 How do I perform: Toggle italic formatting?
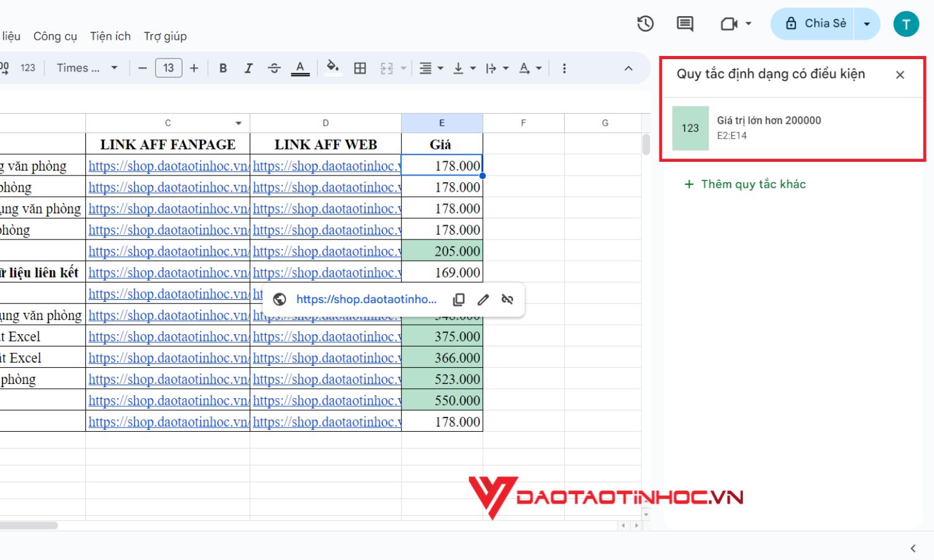(248, 68)
